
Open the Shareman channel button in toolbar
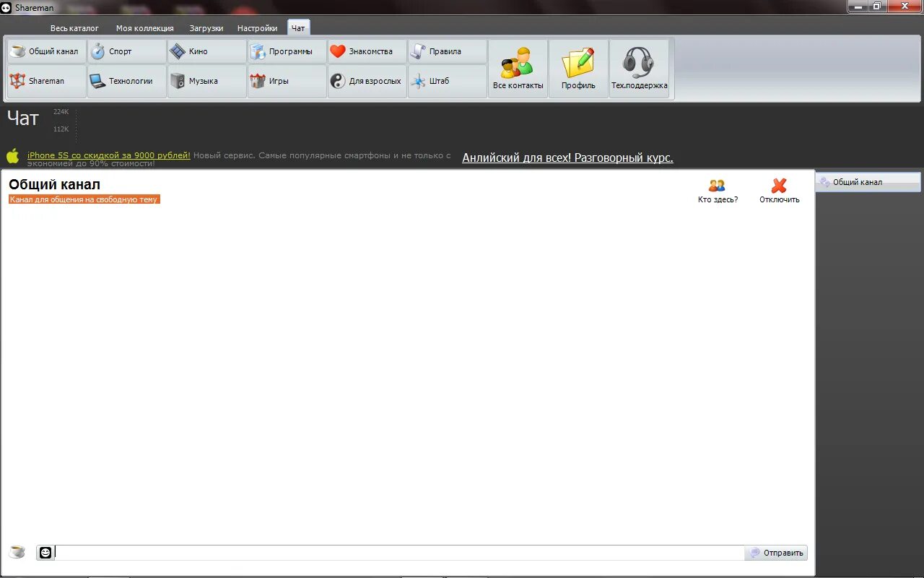tap(47, 81)
